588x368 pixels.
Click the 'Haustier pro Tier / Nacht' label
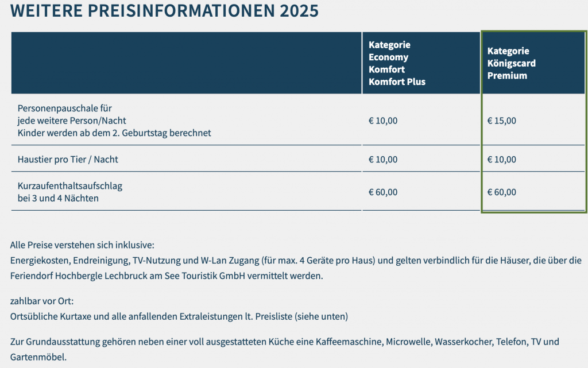coord(68,159)
